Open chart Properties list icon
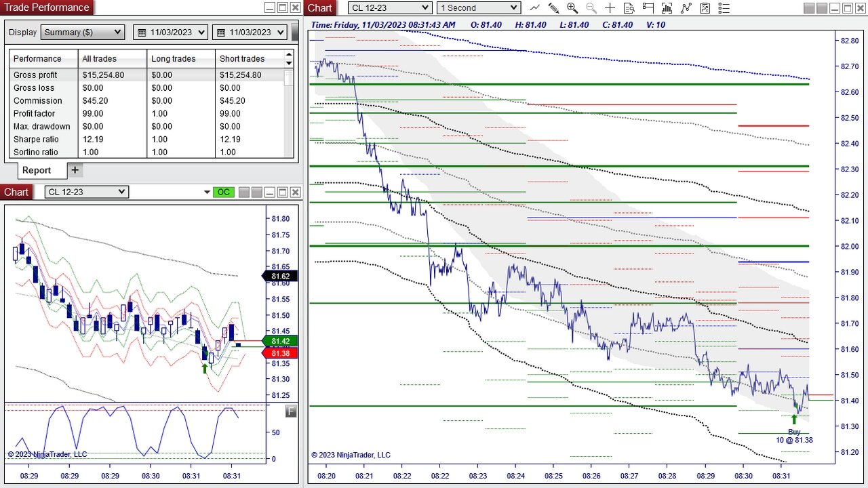 (x=724, y=7)
